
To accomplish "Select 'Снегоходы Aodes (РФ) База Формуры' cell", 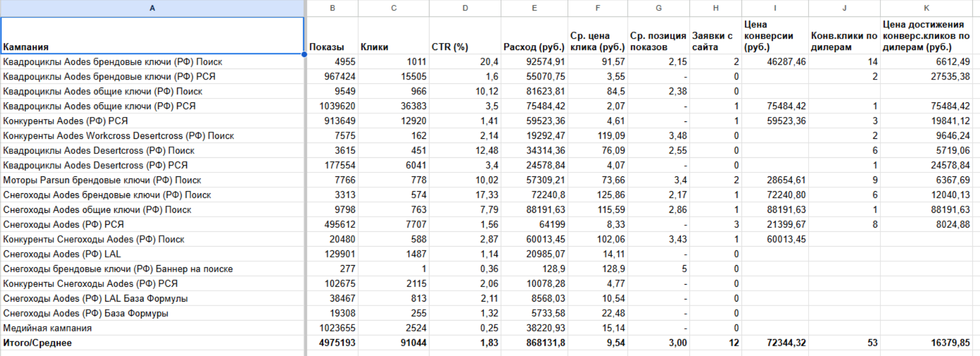I will (152, 313).
